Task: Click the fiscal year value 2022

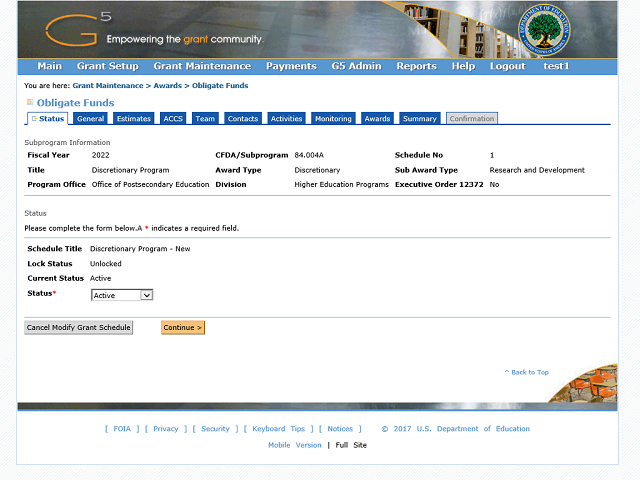Action: pos(100,155)
